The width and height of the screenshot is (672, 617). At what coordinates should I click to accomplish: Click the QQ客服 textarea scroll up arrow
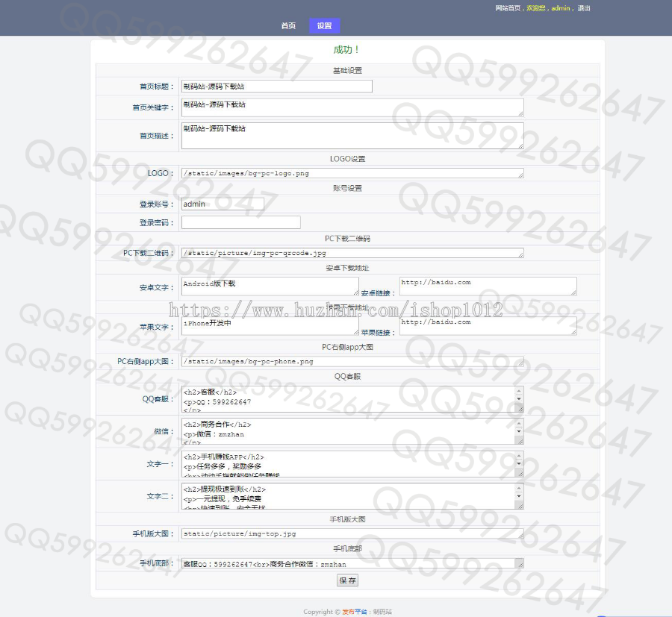[x=519, y=391]
